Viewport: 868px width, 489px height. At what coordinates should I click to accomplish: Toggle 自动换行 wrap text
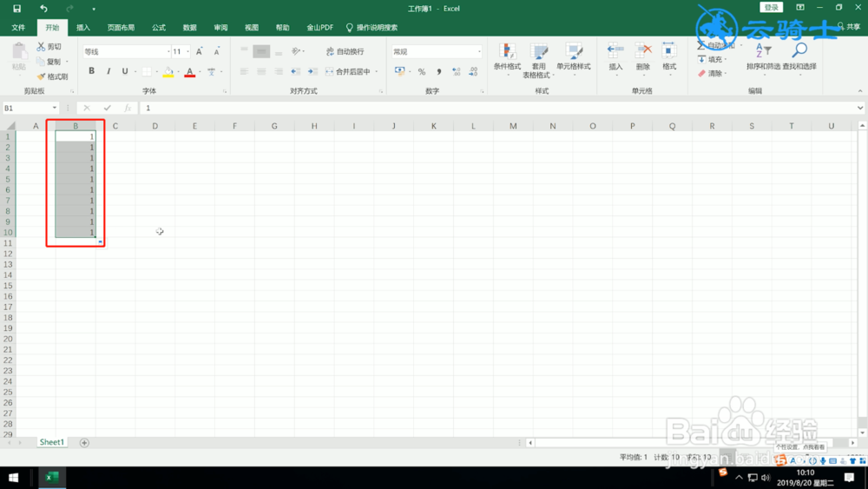point(345,51)
